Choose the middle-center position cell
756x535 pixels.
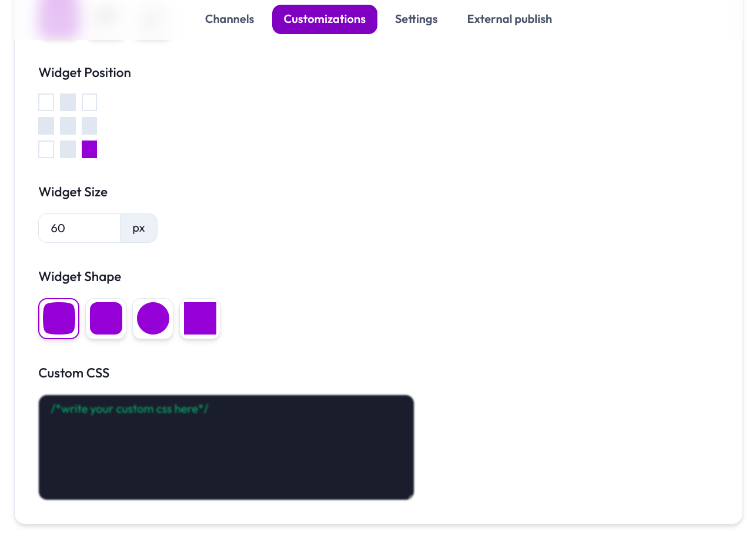pos(68,126)
